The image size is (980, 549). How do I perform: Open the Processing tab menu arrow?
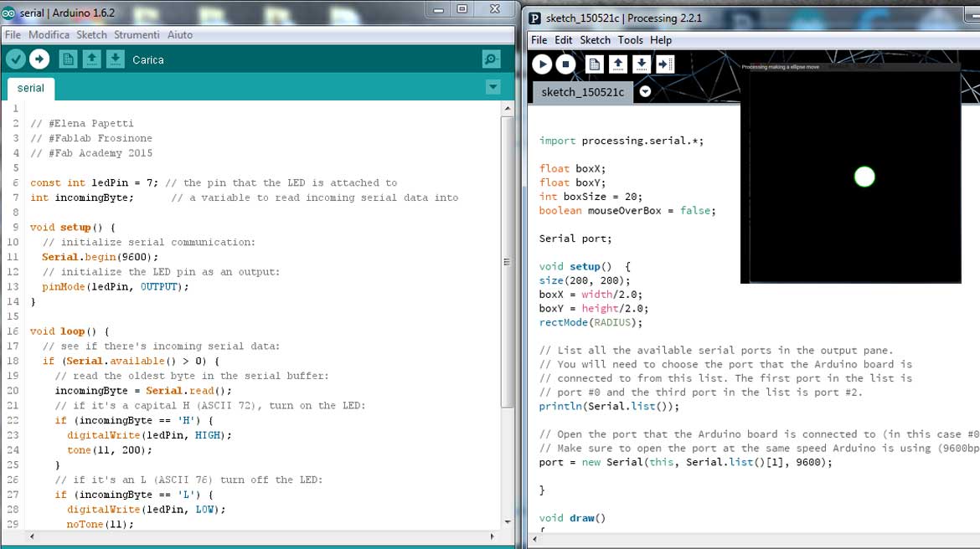click(x=645, y=92)
